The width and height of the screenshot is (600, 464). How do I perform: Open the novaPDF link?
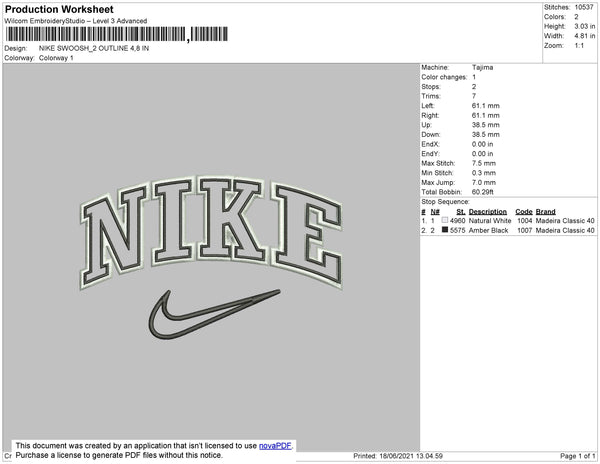tap(275, 446)
